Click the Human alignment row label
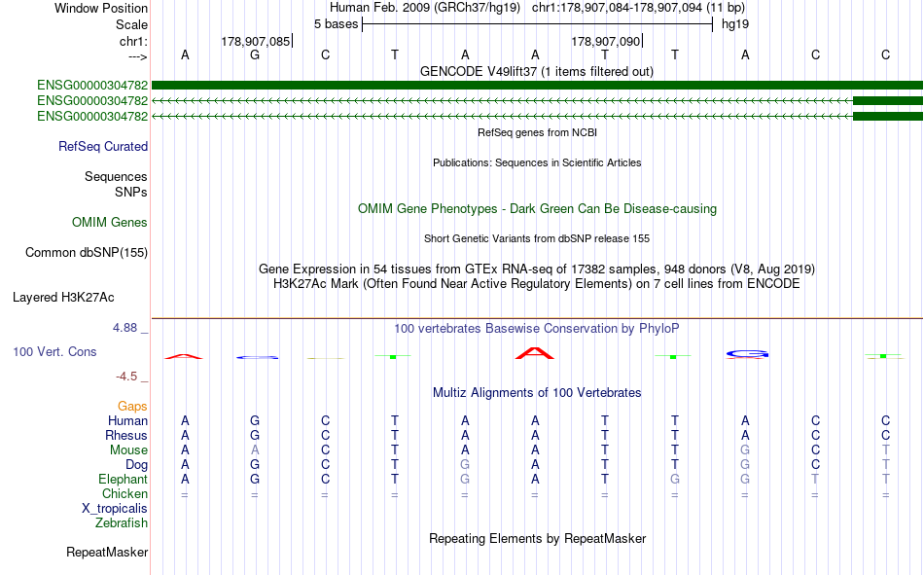Screen dimensions: 924x575 click(x=127, y=420)
